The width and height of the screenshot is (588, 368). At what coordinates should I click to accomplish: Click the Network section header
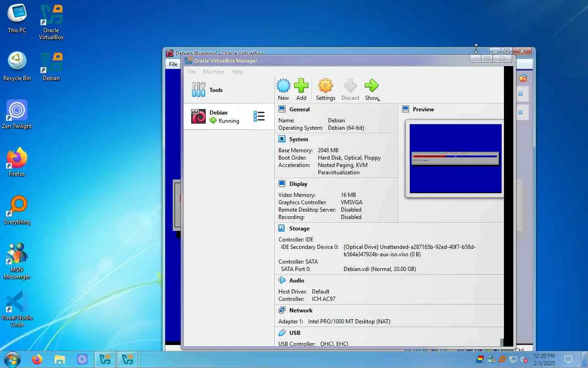301,310
